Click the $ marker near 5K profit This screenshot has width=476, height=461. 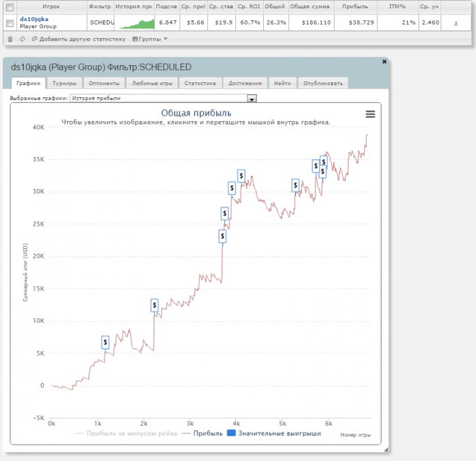pos(105,342)
